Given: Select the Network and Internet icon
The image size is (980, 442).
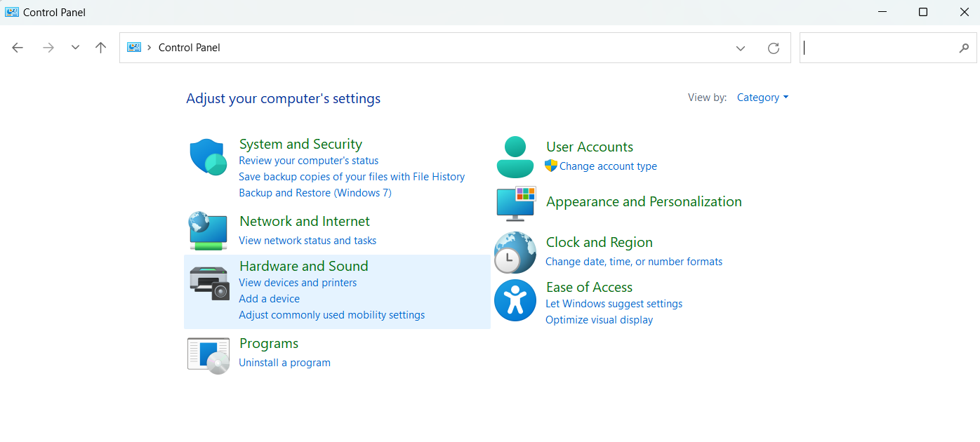Looking at the screenshot, I should (208, 230).
